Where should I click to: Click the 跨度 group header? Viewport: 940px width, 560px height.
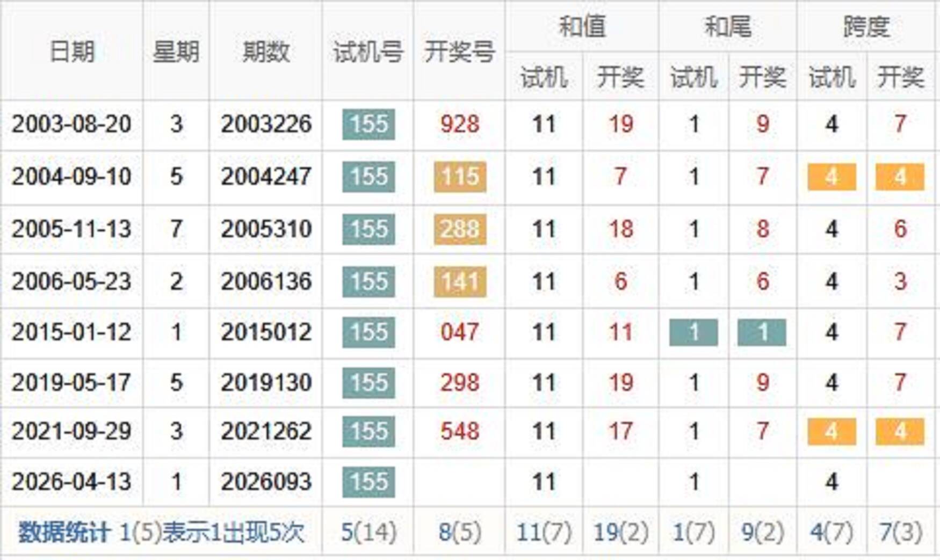(x=866, y=26)
